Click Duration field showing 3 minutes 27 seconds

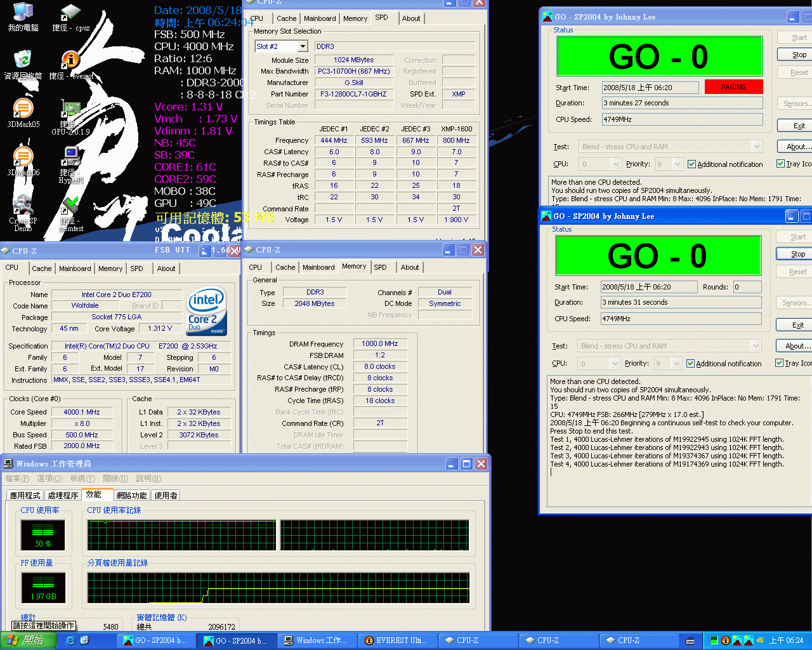click(x=682, y=103)
